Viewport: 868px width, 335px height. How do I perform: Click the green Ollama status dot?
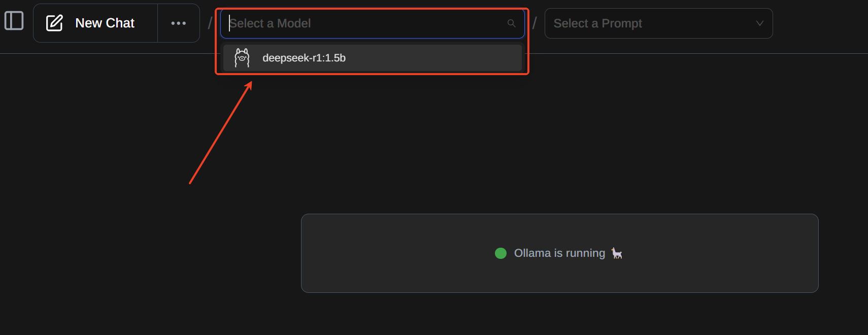coord(500,253)
